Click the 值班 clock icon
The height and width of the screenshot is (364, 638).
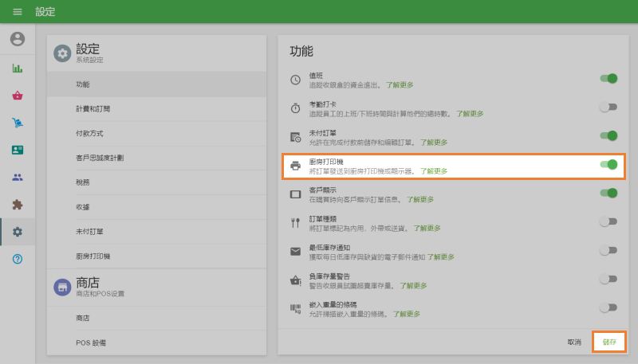coord(295,80)
